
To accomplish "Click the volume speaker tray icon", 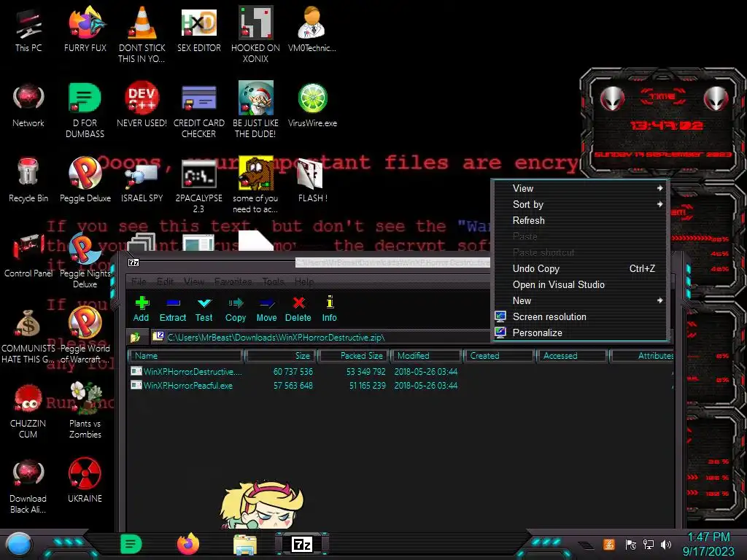I will tap(666, 544).
